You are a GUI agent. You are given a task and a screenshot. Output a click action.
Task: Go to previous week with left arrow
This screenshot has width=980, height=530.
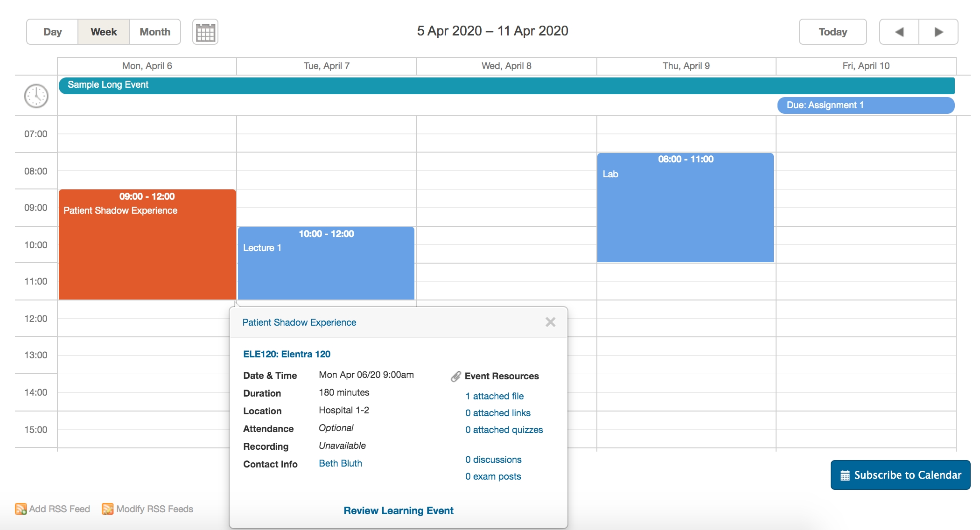point(899,32)
